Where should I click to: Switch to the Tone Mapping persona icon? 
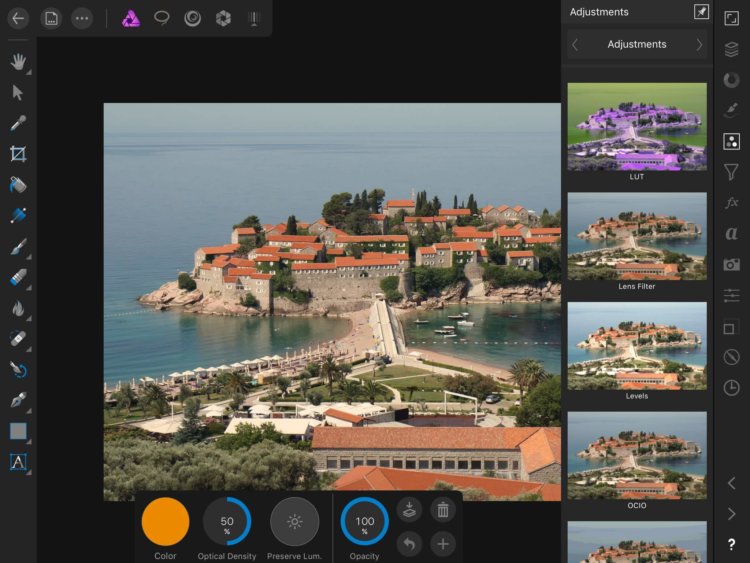[254, 19]
